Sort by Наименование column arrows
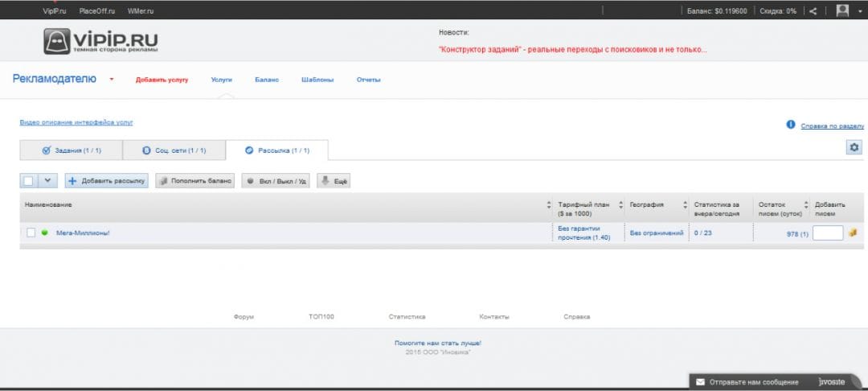The height and width of the screenshot is (391, 868). click(x=549, y=204)
